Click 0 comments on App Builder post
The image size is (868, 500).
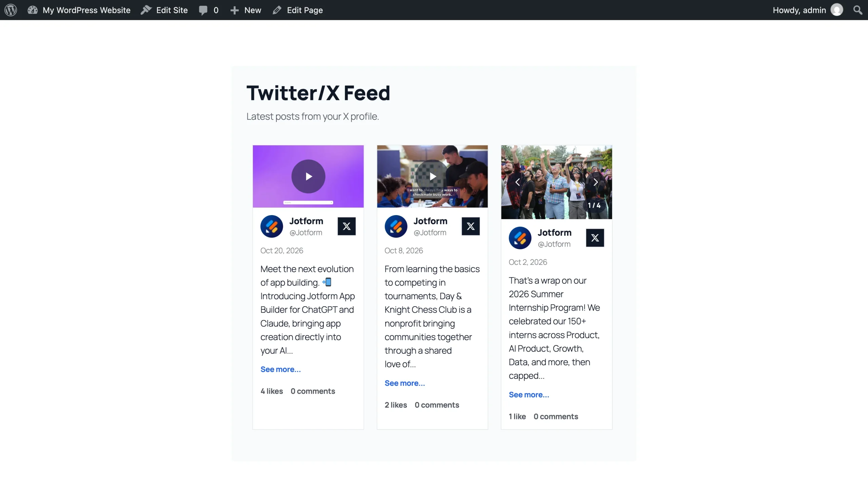click(x=313, y=391)
